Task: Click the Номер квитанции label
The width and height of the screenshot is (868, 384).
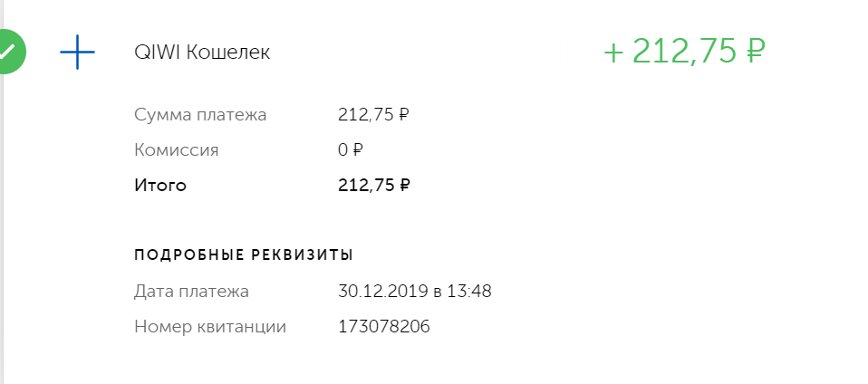Action: point(209,326)
